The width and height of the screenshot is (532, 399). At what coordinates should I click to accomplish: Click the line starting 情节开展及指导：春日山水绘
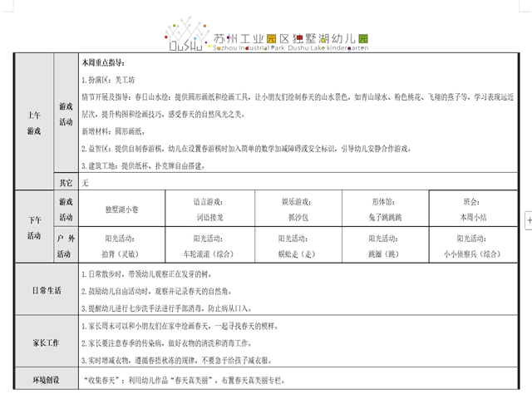(298, 97)
